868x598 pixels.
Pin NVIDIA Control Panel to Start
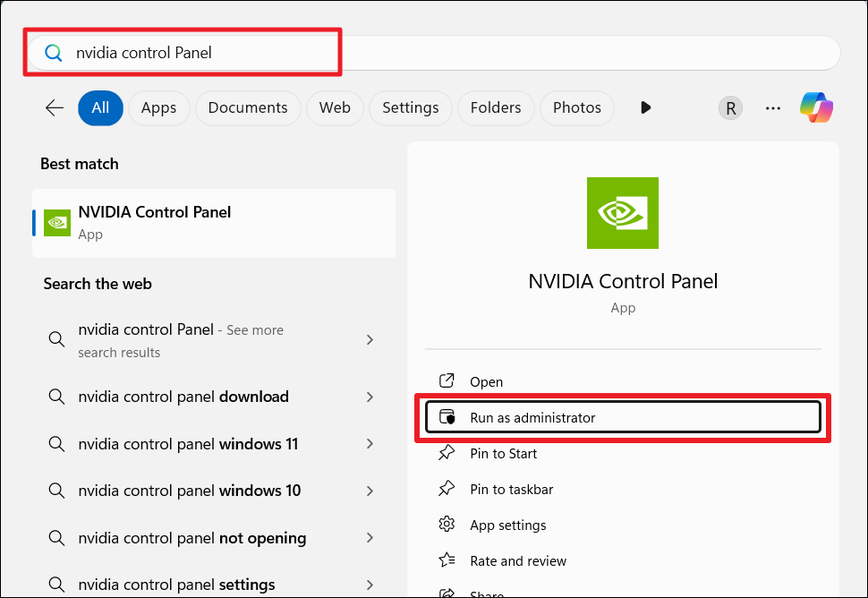click(503, 454)
